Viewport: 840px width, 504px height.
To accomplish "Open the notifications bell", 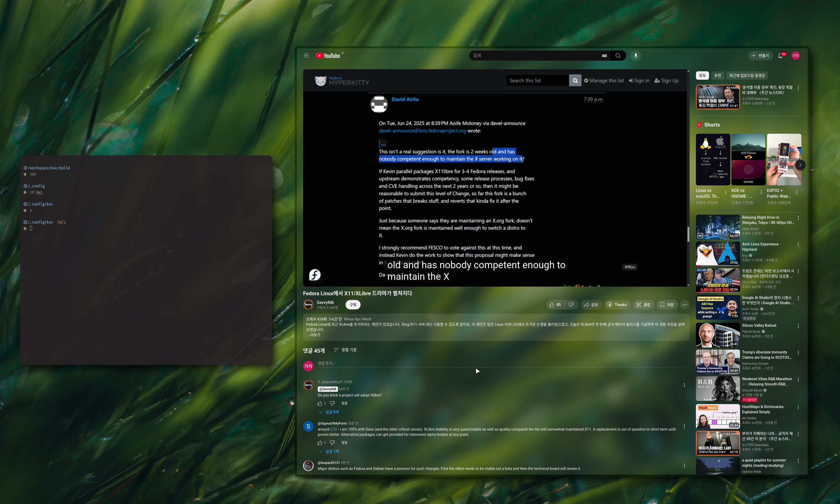I will [x=780, y=56].
